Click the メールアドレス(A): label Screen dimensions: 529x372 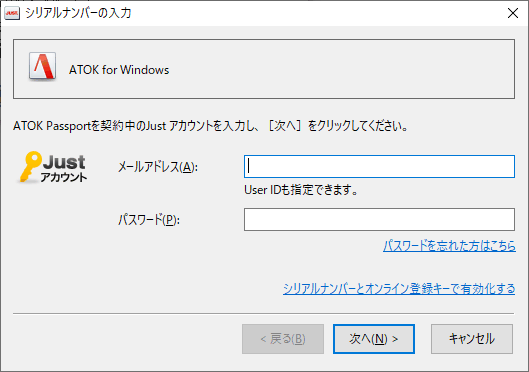pos(158,167)
